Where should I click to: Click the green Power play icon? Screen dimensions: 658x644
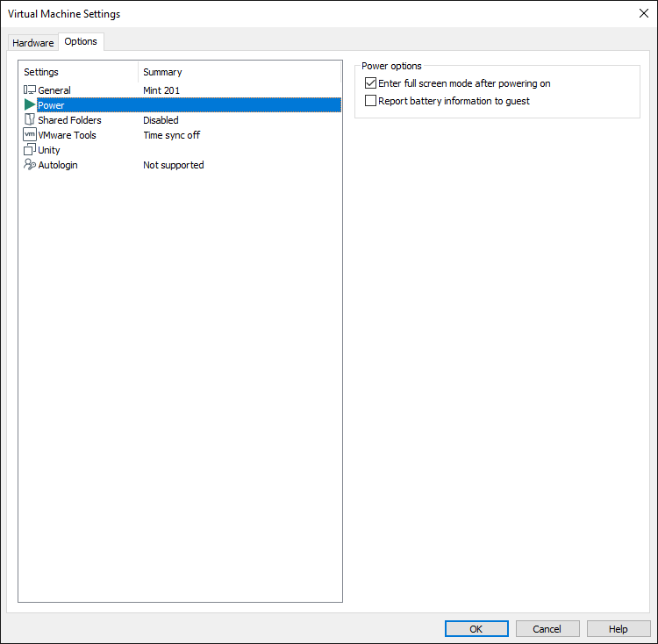30,104
